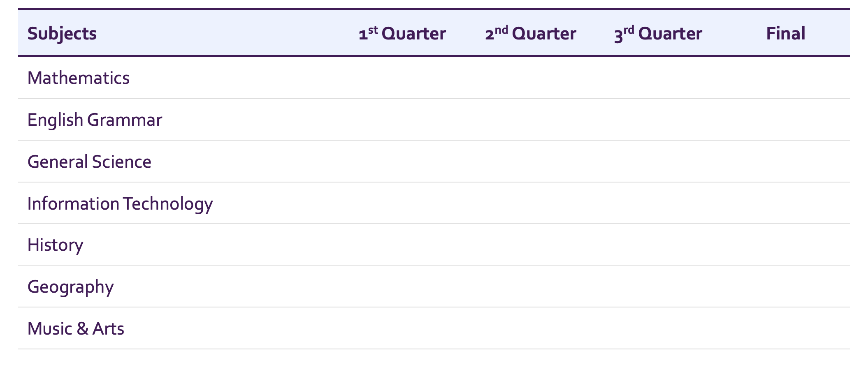Click Mathematics 1st Quarter grade cell
Image resolution: width=868 pixels, height=365 pixels.
(402, 78)
